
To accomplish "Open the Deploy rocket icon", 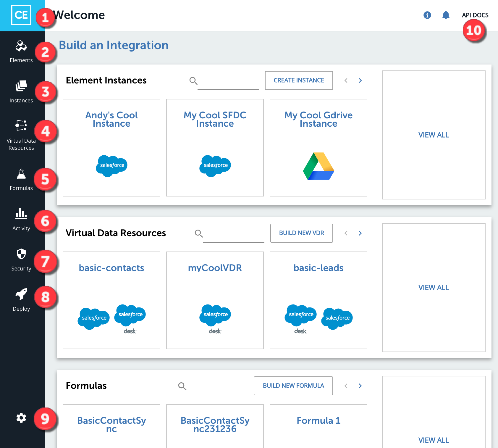I will point(21,294).
